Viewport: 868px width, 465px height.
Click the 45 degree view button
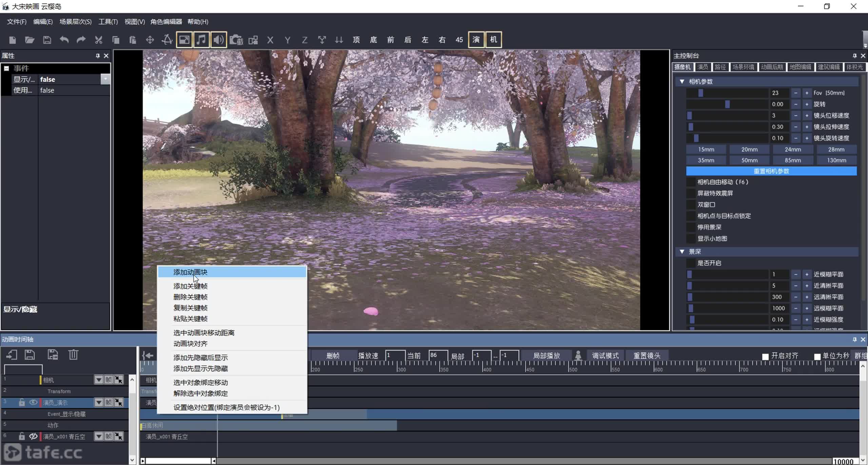(x=459, y=40)
